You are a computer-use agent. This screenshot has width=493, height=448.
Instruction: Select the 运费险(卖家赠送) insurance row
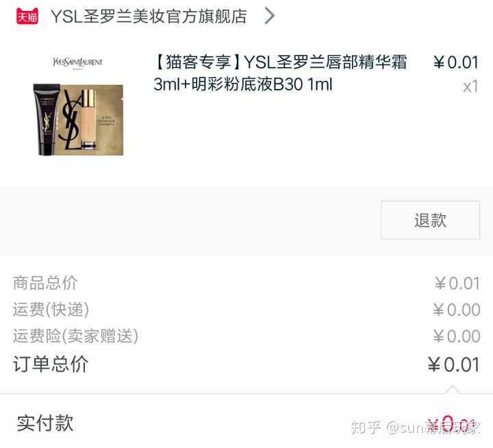246,336
